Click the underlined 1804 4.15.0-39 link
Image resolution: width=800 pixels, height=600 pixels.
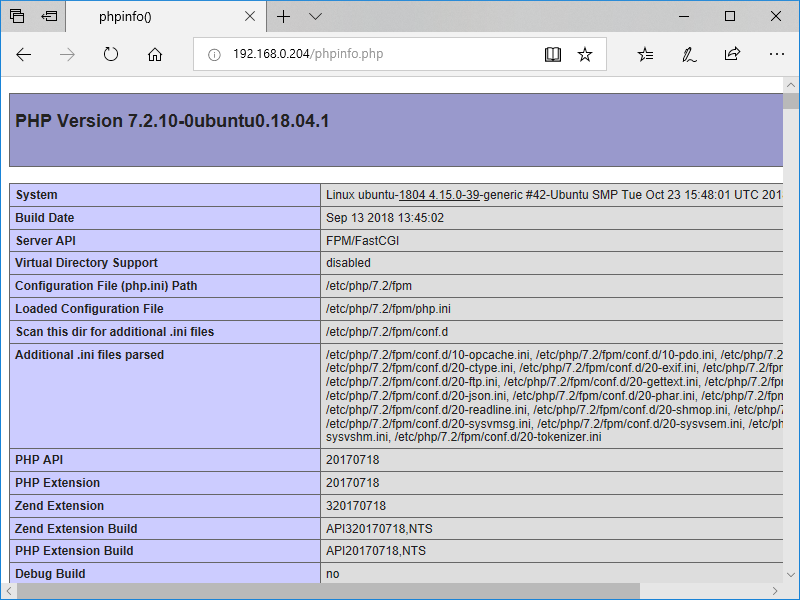click(x=439, y=195)
